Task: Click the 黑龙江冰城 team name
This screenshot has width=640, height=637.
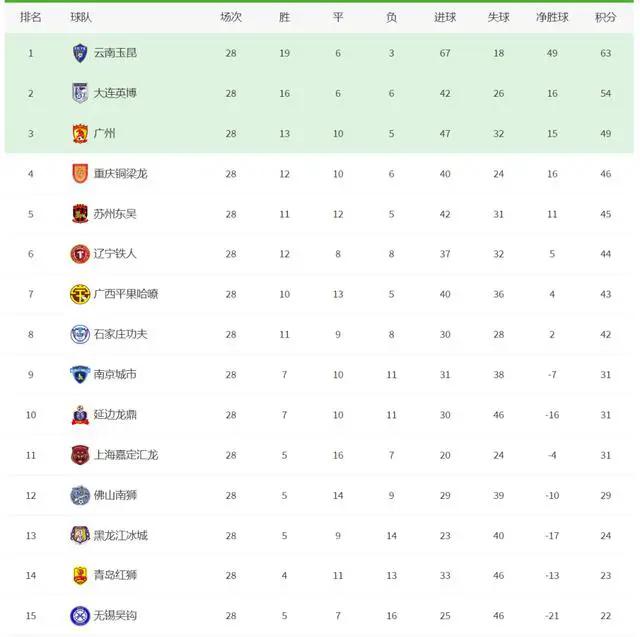Action: point(120,535)
